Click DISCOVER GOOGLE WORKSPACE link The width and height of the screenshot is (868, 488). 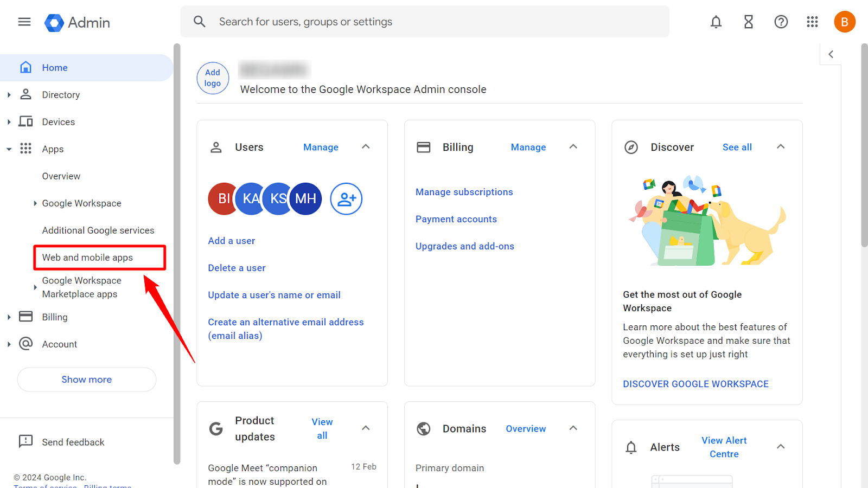point(695,384)
